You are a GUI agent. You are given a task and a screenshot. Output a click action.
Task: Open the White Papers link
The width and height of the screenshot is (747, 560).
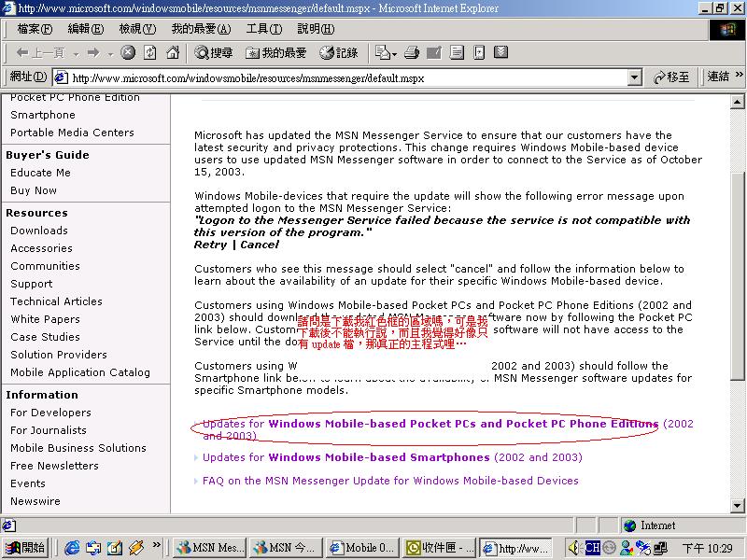[x=45, y=319]
